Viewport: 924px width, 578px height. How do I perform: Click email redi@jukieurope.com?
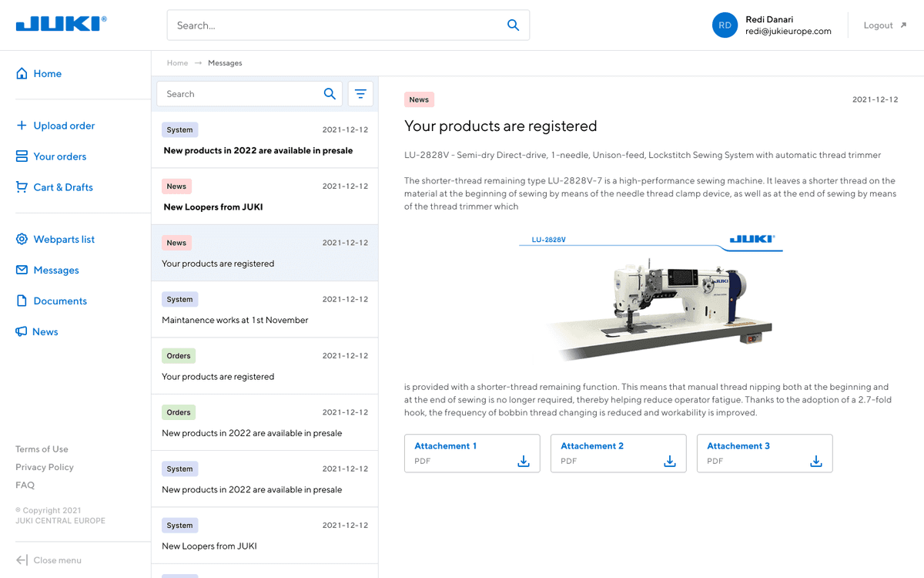tap(788, 32)
